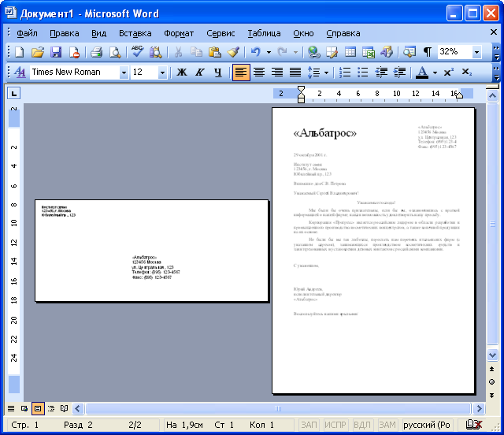Open the font size 12 dropdown
Screen dimensions: 504x435
click(x=163, y=72)
